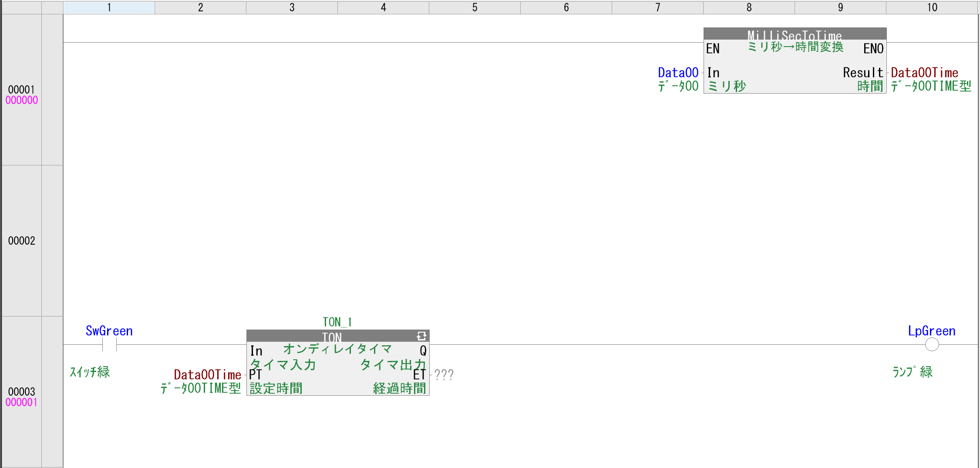Click the Data00Time PT input variable

(x=207, y=374)
